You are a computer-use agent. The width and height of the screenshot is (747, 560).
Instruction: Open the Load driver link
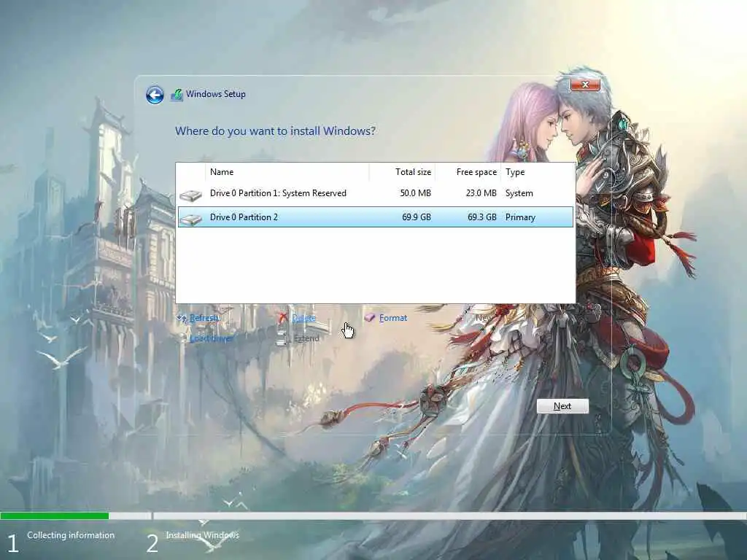click(212, 338)
